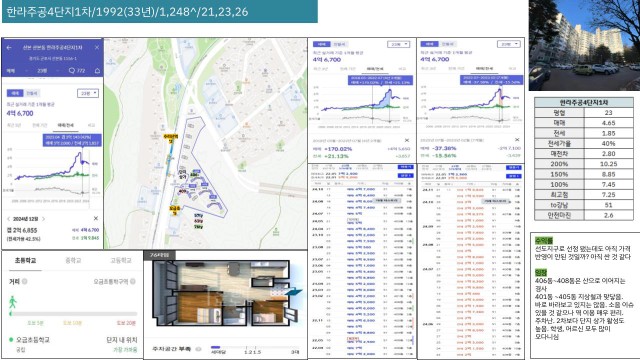Open the 23평 dropdown in the -37.38% chart panel
The width and height of the screenshot is (640, 360).
pyautogui.click(x=508, y=44)
